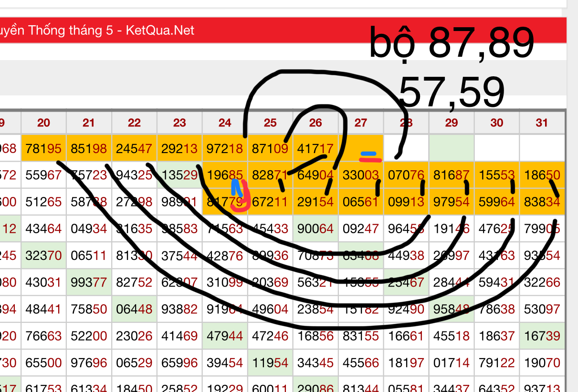The height and width of the screenshot is (392, 578).
Task: Select the result cell 83834
Action: (x=542, y=202)
